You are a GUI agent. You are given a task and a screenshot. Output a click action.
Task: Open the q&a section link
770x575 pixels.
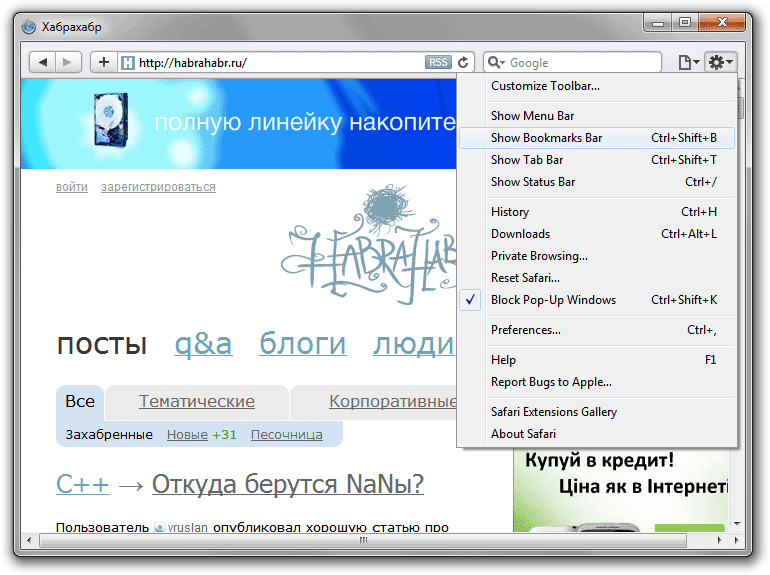[203, 345]
